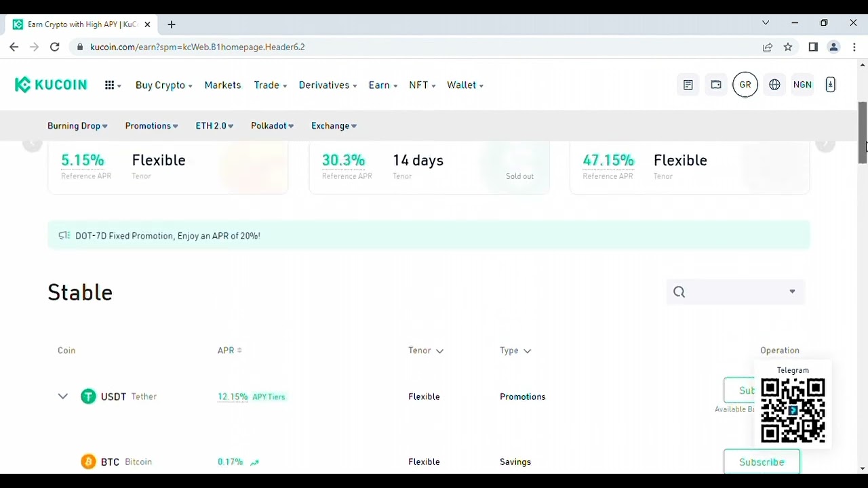Bookmark this page with the star icon
The width and height of the screenshot is (868, 488).
(x=788, y=47)
